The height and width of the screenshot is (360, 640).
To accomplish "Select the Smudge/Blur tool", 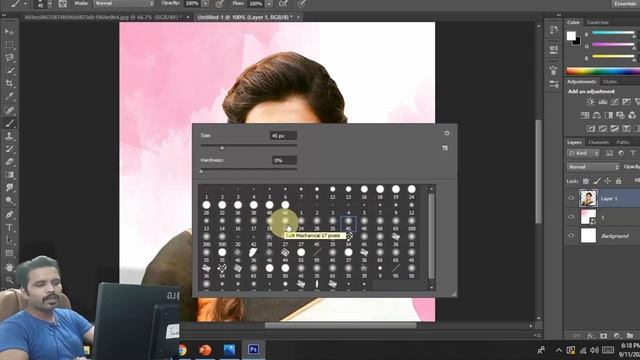I will pos(9,187).
